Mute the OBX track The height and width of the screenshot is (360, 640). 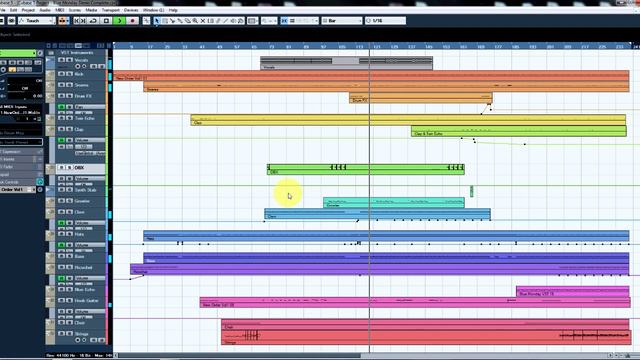(x=62, y=168)
